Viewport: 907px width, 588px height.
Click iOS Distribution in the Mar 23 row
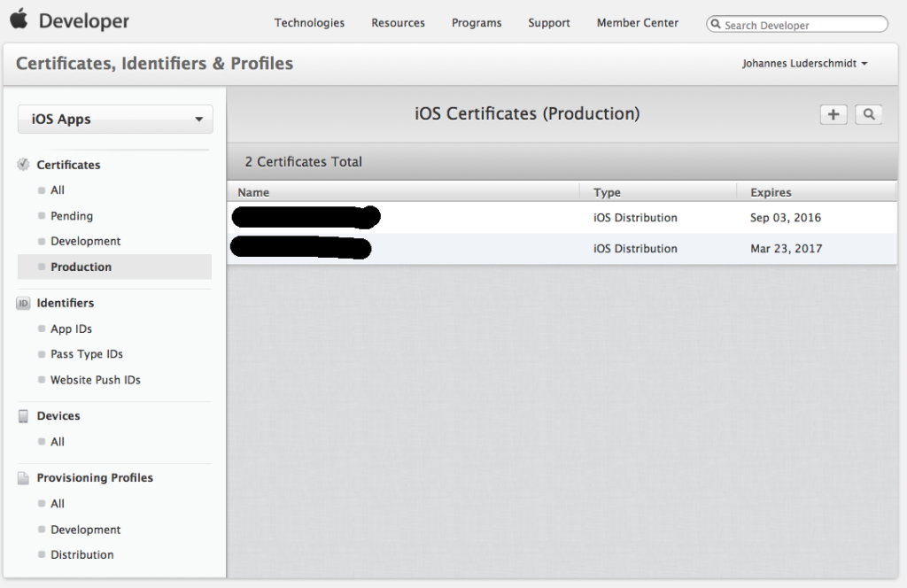(635, 249)
